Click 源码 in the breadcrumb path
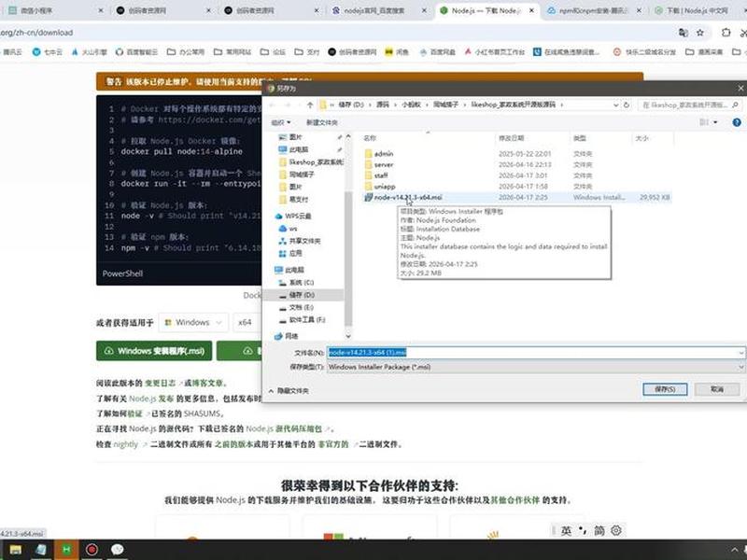 [383, 105]
